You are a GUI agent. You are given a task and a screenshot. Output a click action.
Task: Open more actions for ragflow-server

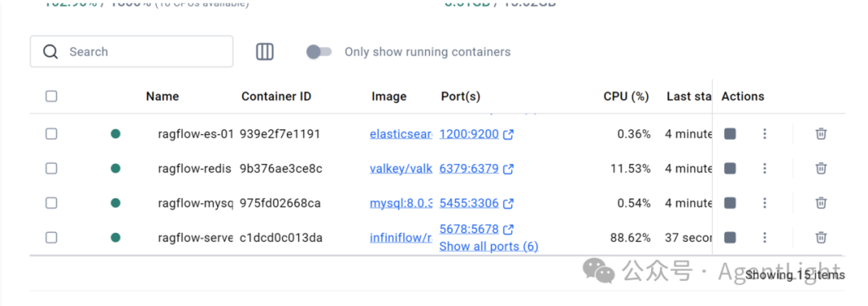(764, 238)
